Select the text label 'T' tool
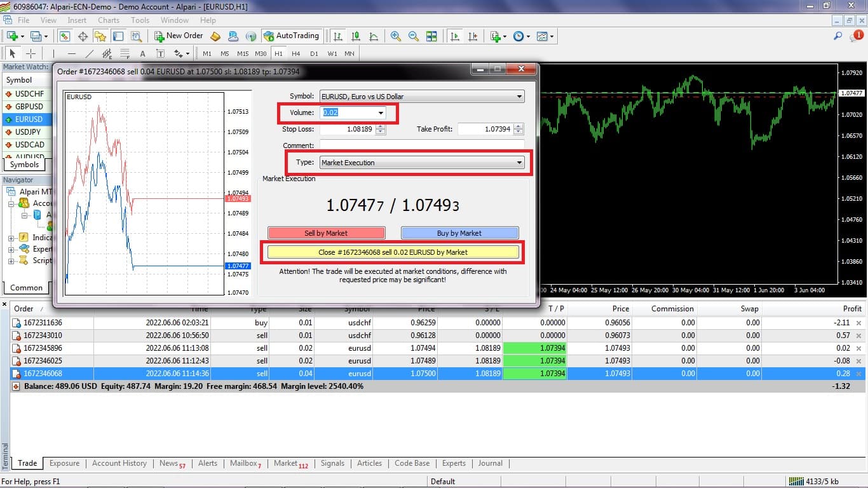 coord(160,53)
